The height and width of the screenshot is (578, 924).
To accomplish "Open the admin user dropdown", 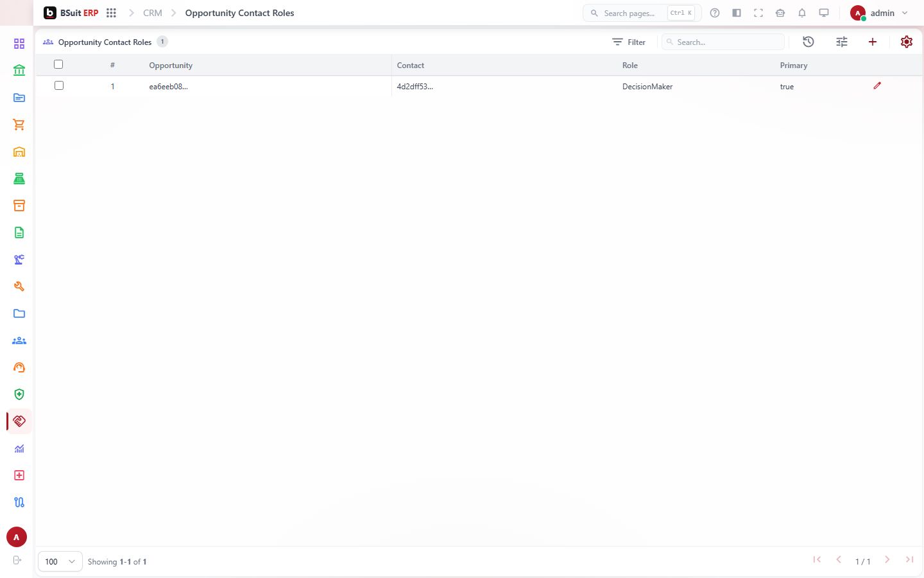I will coord(879,13).
